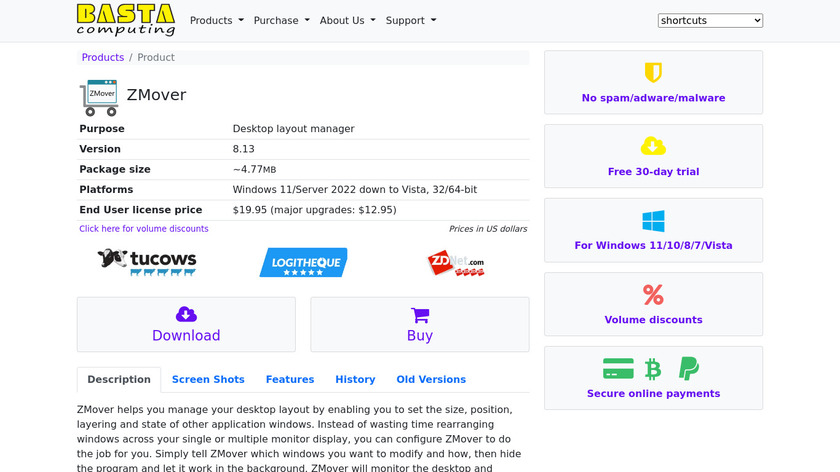Screen dimensions: 840x472
Task: Click the ZDNet rating badge
Action: pyautogui.click(x=455, y=263)
